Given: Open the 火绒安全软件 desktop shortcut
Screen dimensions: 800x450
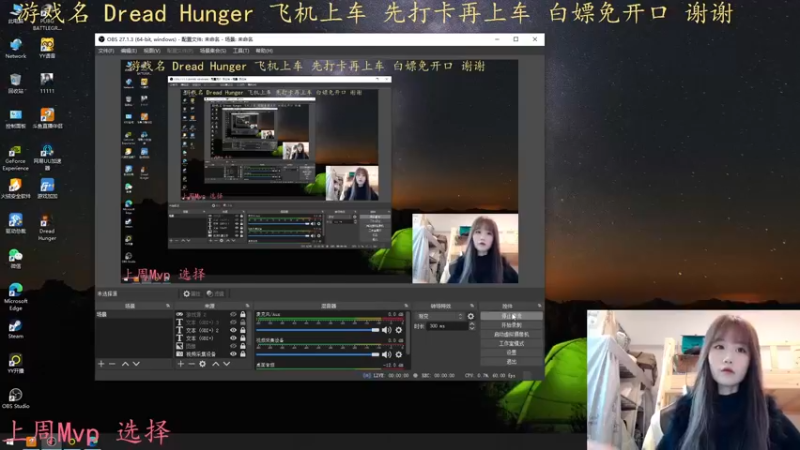Looking at the screenshot, I should tap(16, 189).
